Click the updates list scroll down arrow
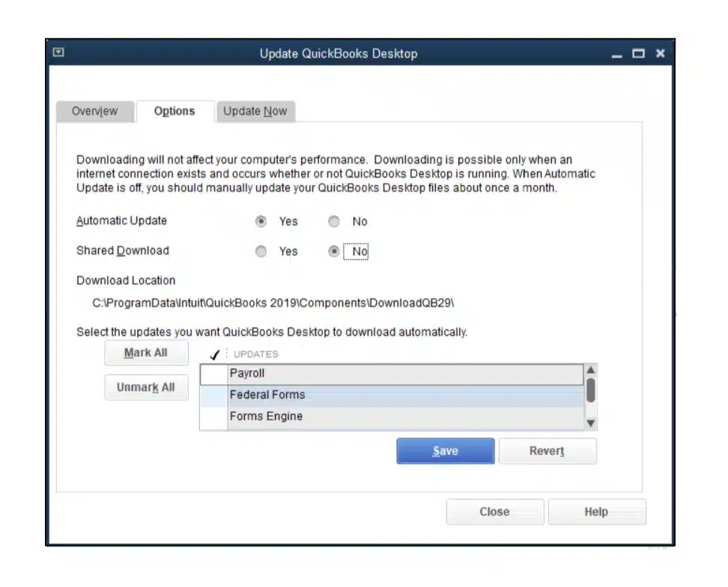Viewport: 728px width, 587px height. tap(591, 423)
